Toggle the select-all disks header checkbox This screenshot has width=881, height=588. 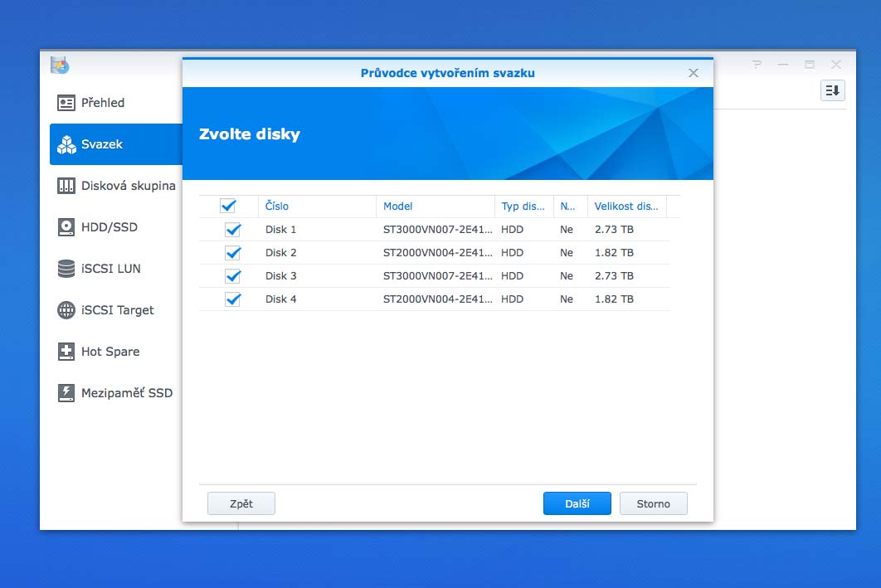coord(228,206)
